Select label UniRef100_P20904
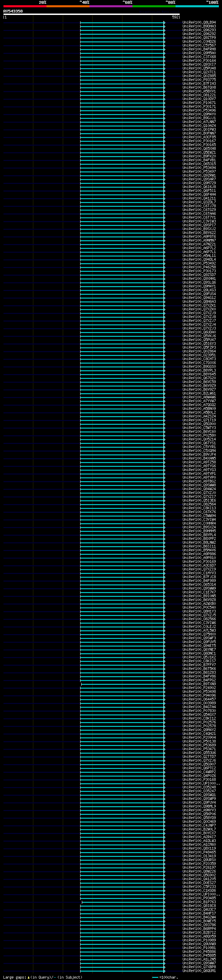222x980 pixels. (199, 737)
